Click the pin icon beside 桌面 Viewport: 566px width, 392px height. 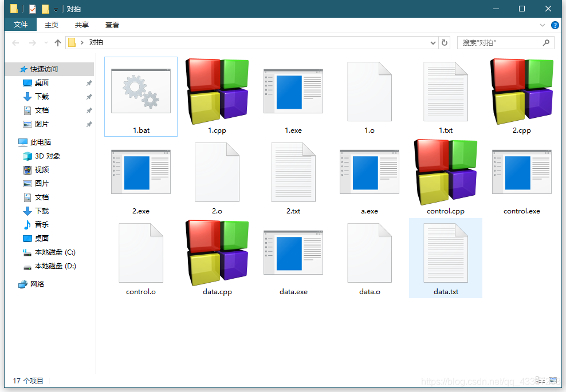coord(89,83)
